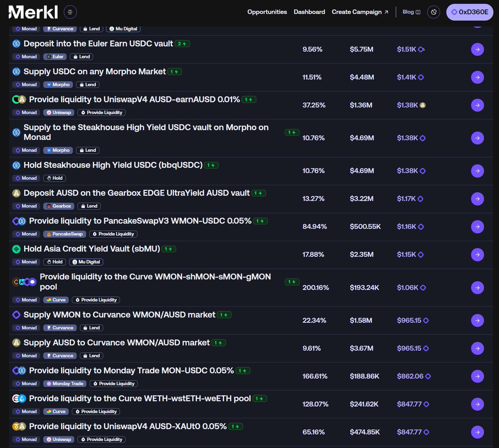The height and width of the screenshot is (448, 499).
Task: Go to the Opportunities page
Action: point(267,12)
